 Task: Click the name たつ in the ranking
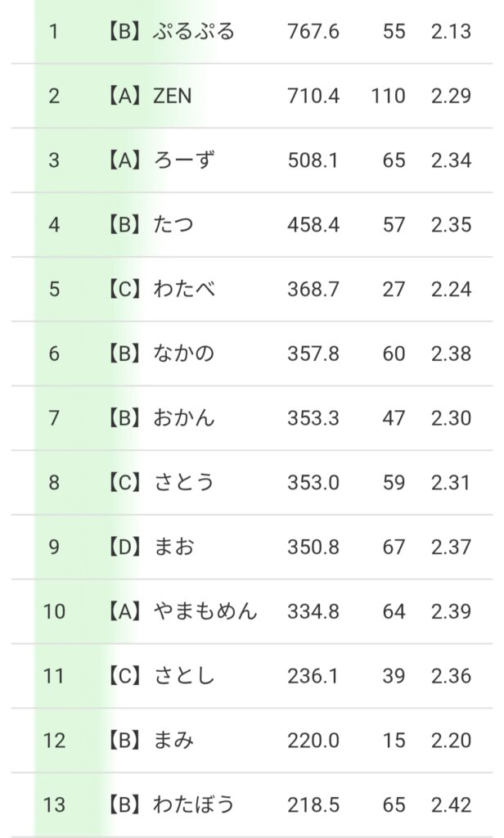click(173, 225)
